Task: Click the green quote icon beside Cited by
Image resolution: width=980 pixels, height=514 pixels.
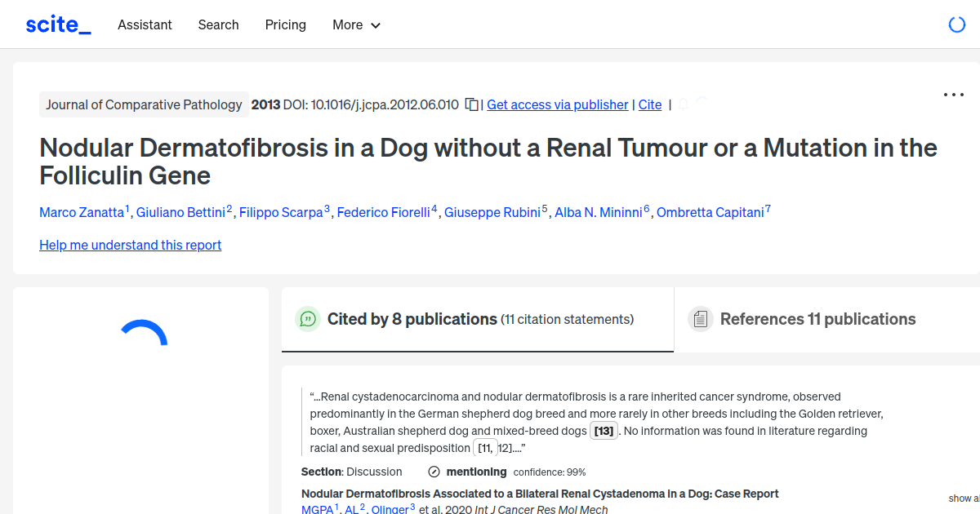Action: tap(308, 319)
